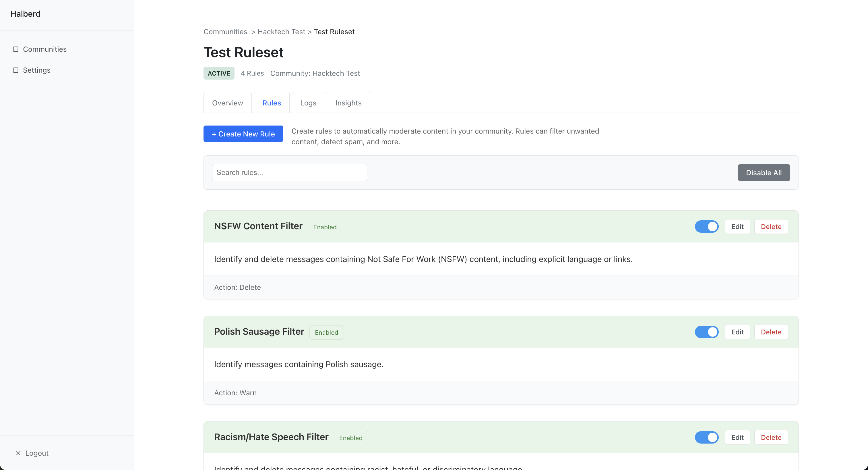The image size is (868, 470).
Task: Toggle the Polish Sausage Filter switch
Action: click(x=706, y=332)
